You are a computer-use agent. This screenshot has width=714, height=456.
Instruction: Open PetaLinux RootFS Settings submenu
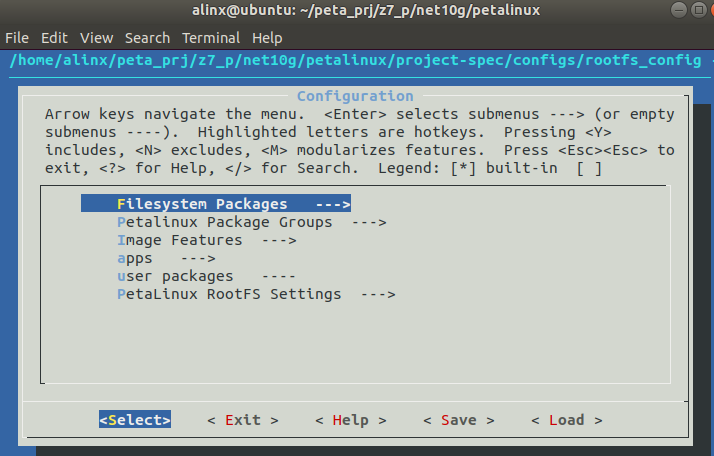point(256,294)
